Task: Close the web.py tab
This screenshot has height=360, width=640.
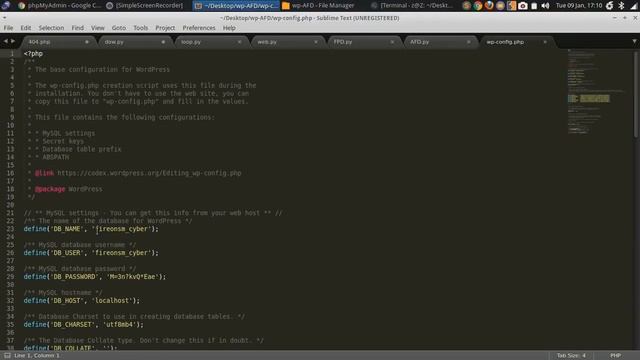Action: click(x=316, y=42)
